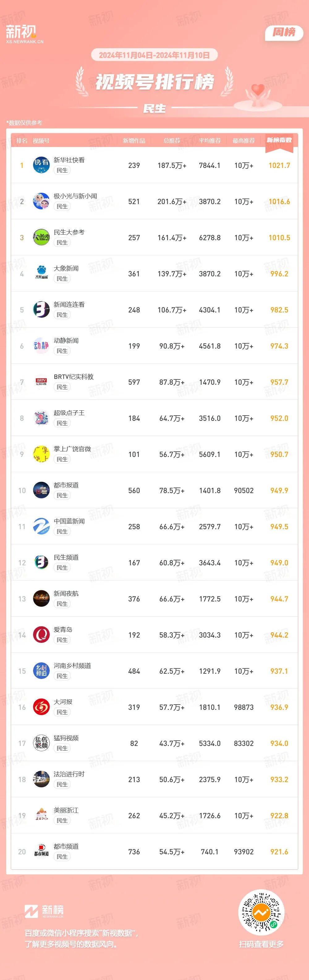309x980 pixels.
Task: Click the 动静新闻 channel avatar
Action: pyautogui.click(x=41, y=346)
